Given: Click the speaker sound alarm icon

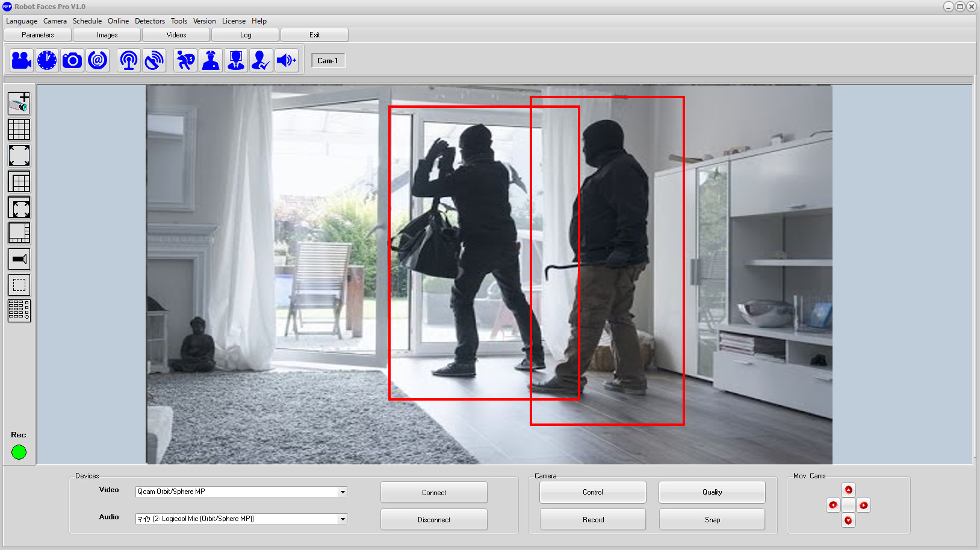Looking at the screenshot, I should point(287,60).
